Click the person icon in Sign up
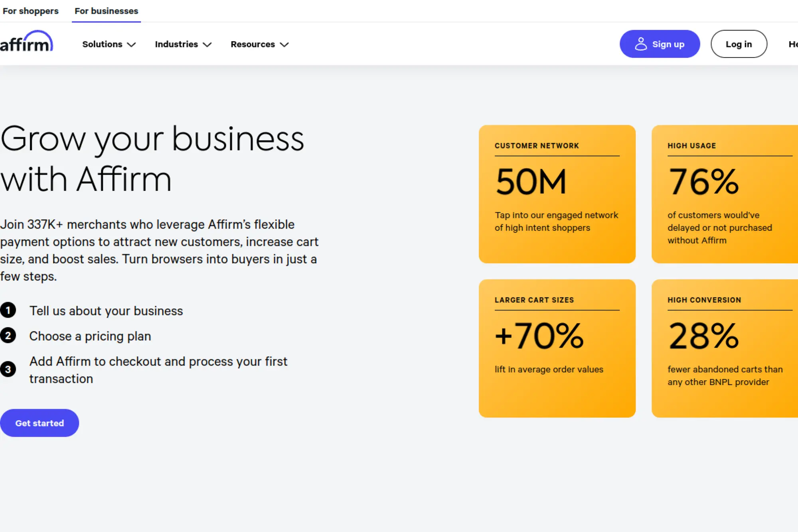798x532 pixels. click(640, 44)
